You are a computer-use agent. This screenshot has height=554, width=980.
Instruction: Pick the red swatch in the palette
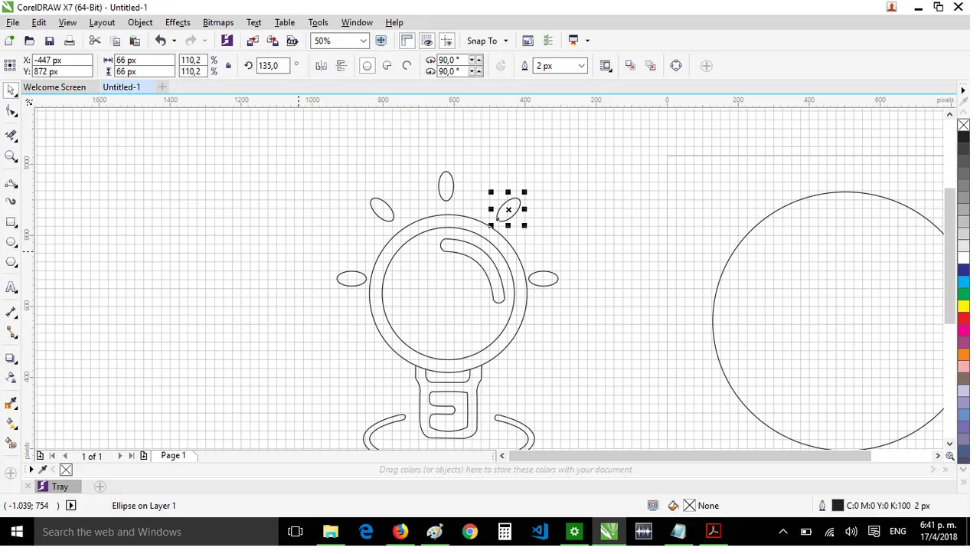click(x=964, y=320)
